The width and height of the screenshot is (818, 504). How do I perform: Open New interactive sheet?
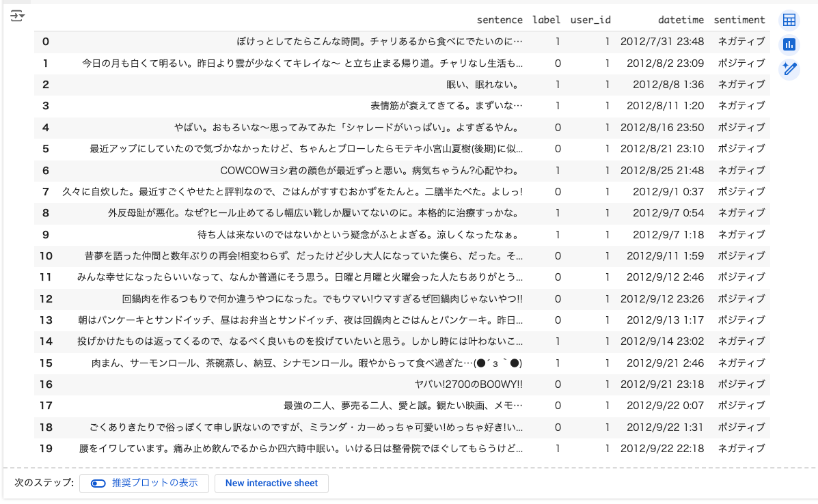(271, 483)
